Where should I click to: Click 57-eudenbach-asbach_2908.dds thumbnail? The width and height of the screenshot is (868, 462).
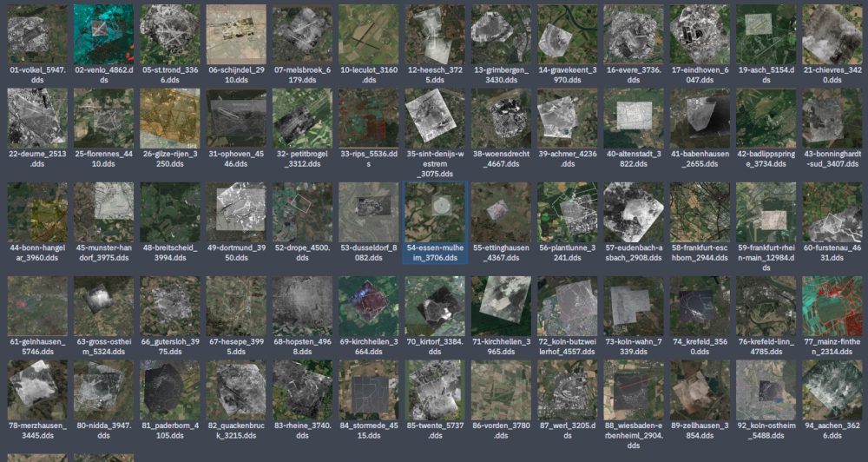coord(634,212)
